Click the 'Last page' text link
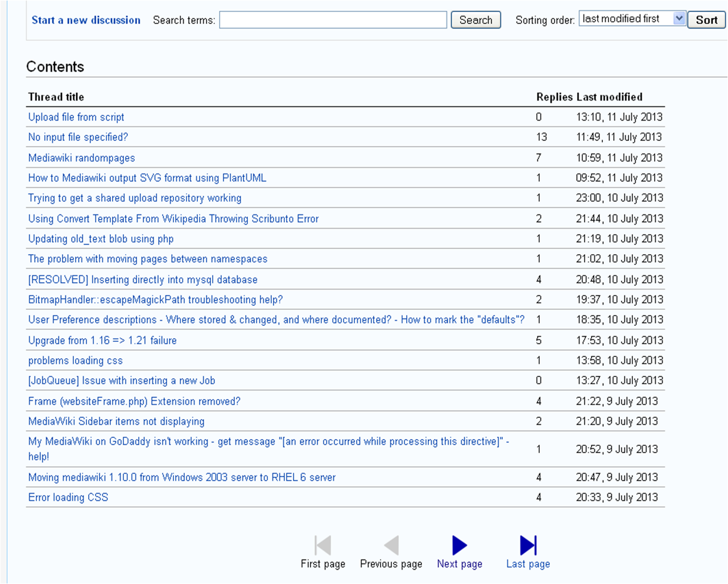 click(528, 564)
